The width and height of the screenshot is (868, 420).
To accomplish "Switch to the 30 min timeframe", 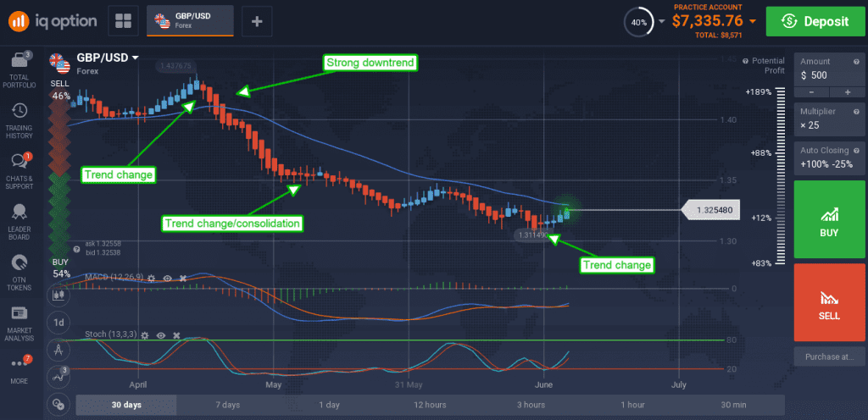I will click(733, 405).
